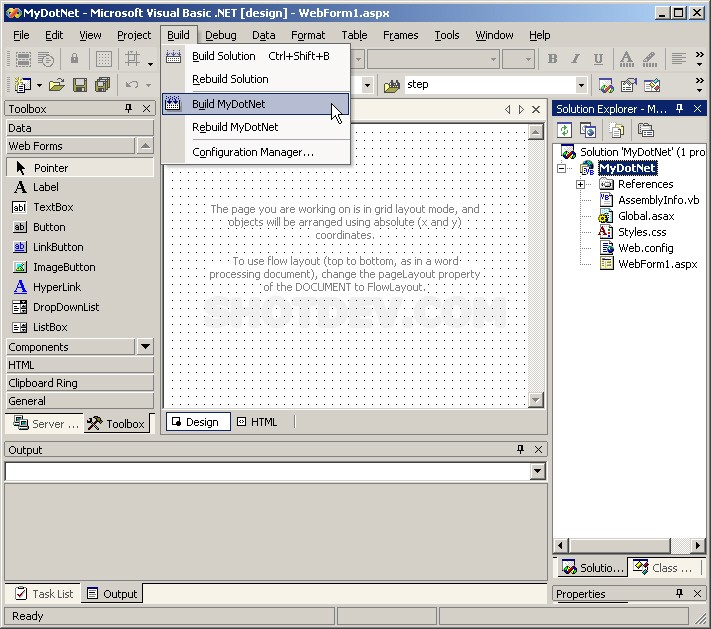Viewport: 711px width, 629px height.
Task: Pin the Output panel pushpin
Action: coord(521,449)
